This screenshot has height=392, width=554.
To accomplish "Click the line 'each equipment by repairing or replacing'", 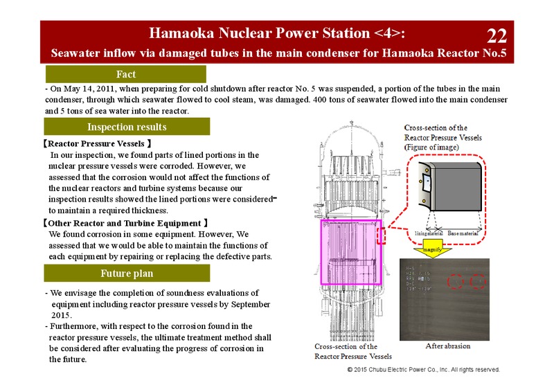I will click(160, 256).
